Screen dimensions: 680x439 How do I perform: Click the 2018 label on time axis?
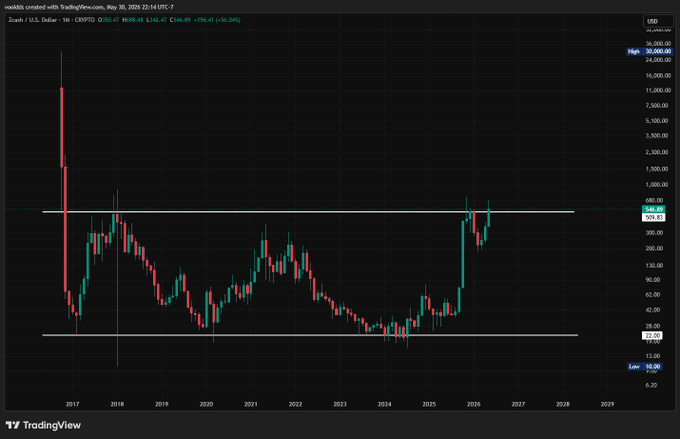point(117,404)
